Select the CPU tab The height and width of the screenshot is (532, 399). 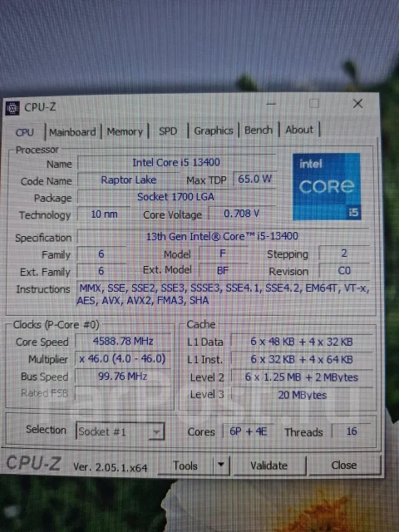[24, 132]
